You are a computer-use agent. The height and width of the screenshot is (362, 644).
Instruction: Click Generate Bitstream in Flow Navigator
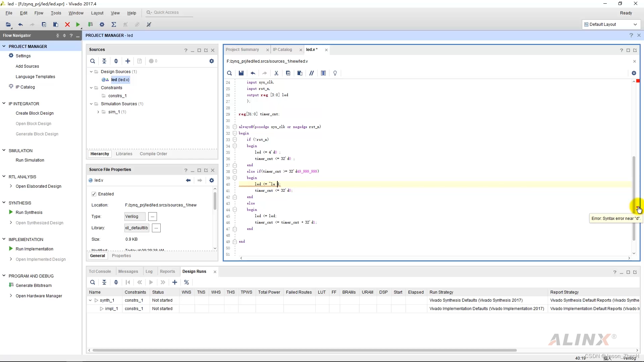point(34,286)
